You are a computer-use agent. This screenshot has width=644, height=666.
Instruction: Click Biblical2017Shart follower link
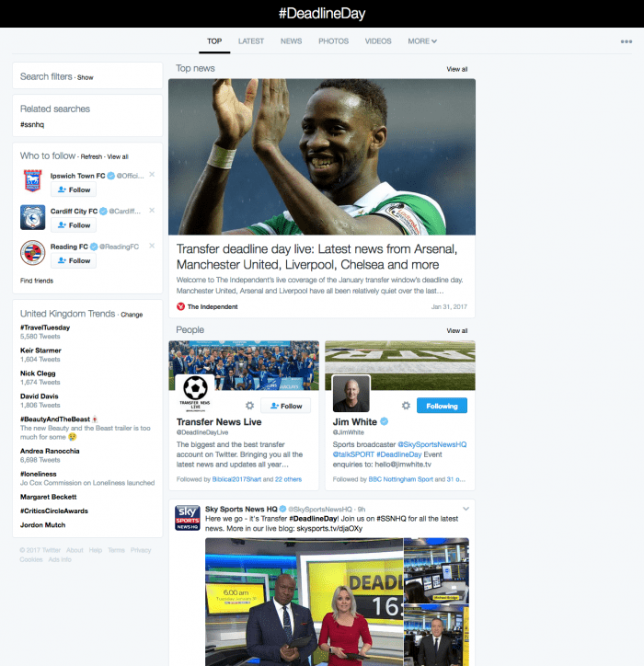[x=236, y=479]
